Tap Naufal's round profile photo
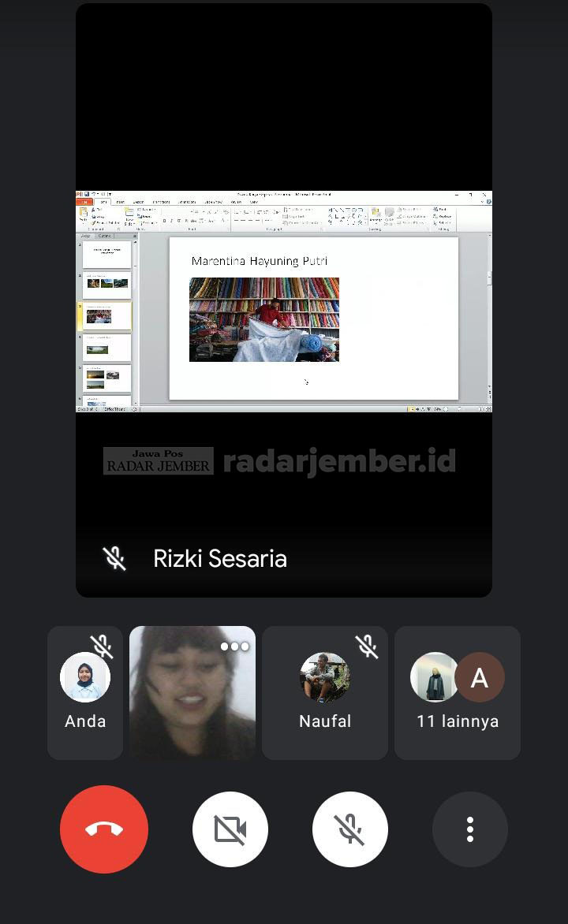This screenshot has width=568, height=924. 325,677
